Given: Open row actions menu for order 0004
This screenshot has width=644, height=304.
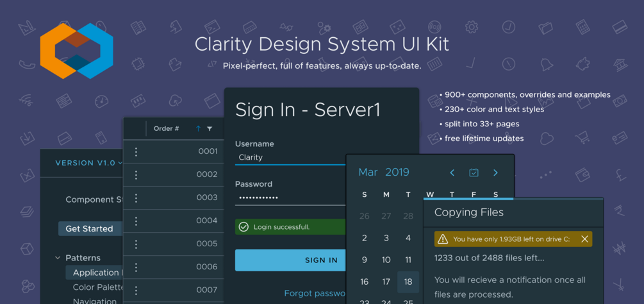Looking at the screenshot, I should click(136, 221).
